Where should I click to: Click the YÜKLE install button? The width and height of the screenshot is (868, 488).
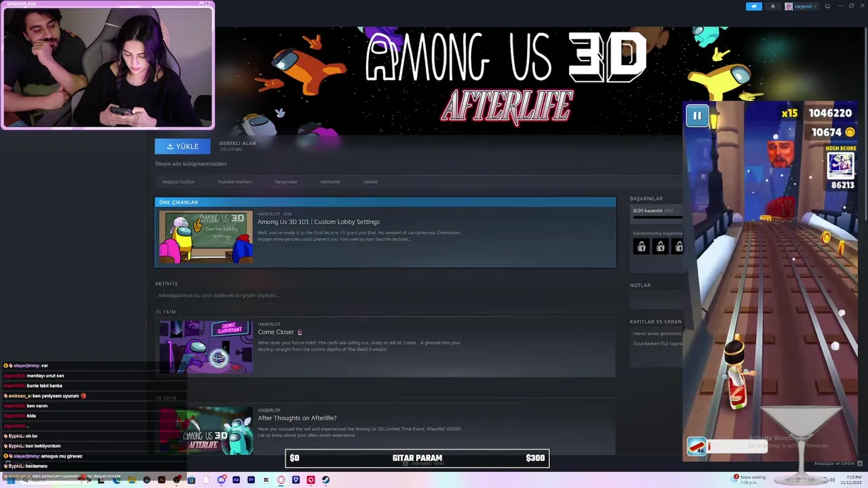coord(182,146)
